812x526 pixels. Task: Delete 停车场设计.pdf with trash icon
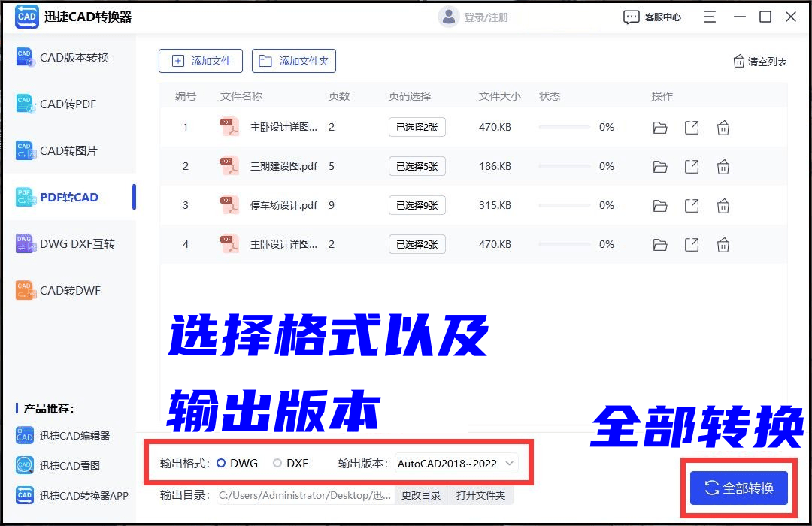click(723, 206)
